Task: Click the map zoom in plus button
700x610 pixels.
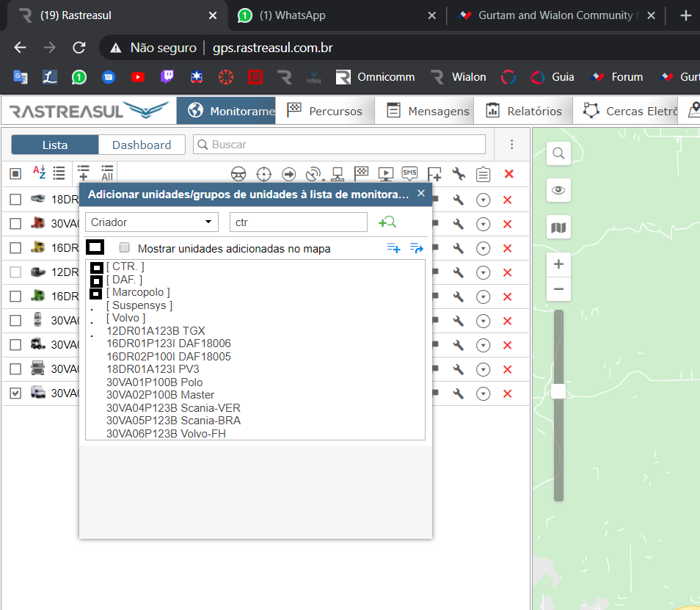Action: (558, 264)
